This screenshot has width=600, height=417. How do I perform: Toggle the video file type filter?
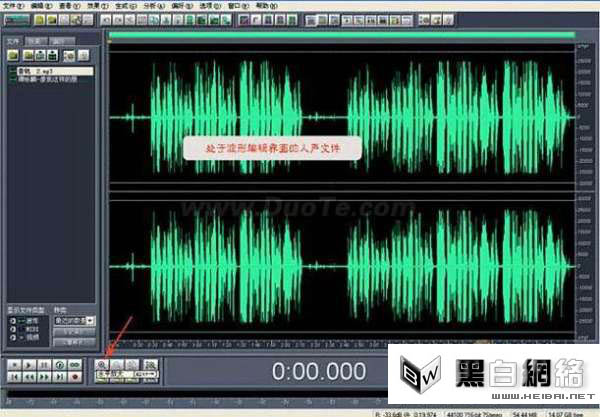tap(13, 337)
